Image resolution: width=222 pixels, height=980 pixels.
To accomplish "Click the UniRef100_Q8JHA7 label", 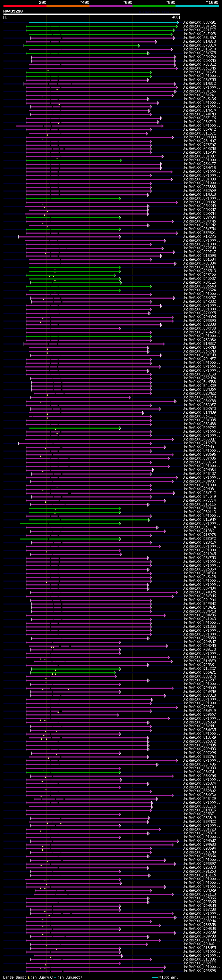I will [x=199, y=141].
